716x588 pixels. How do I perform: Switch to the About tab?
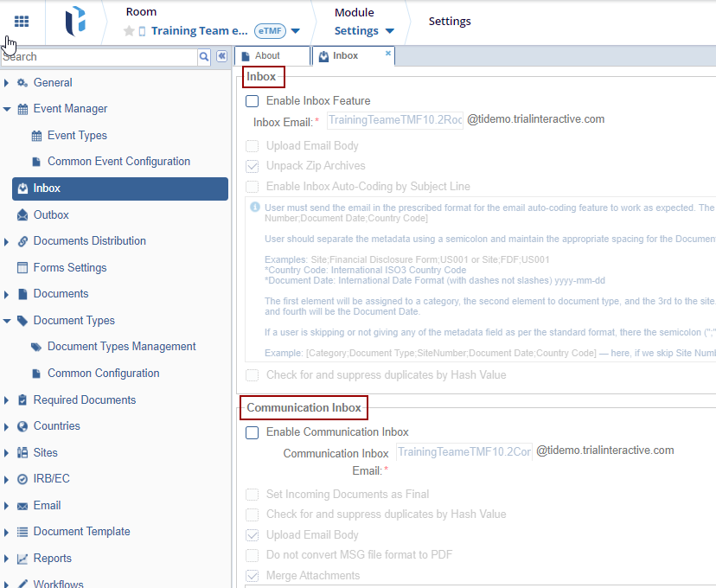tap(267, 56)
